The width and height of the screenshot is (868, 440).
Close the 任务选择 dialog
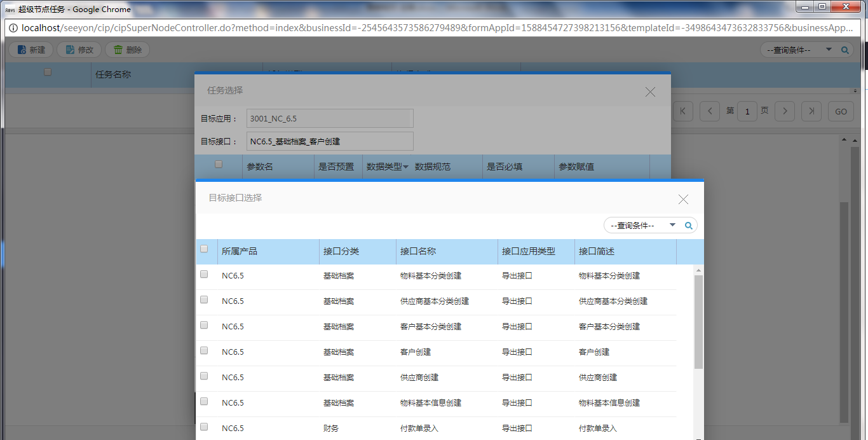pyautogui.click(x=650, y=92)
